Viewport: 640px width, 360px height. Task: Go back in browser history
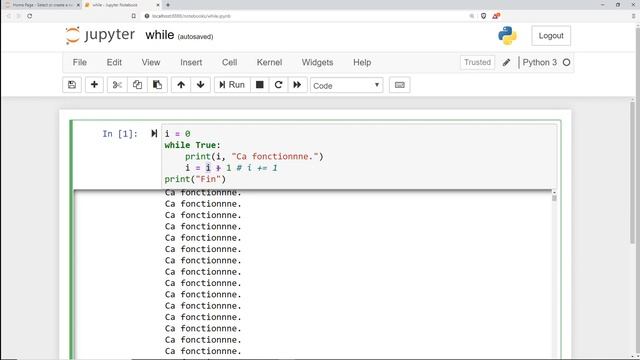[8, 16]
